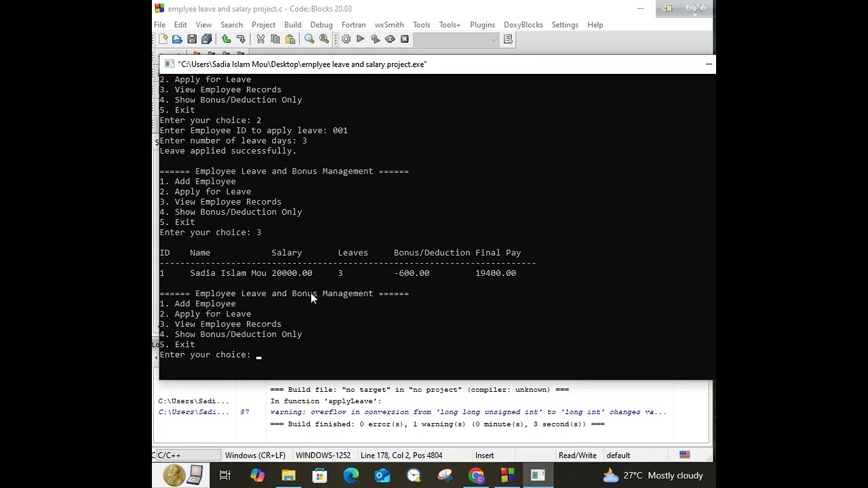
Task: Open Microsoft Edge from the taskbar
Action: pyautogui.click(x=351, y=476)
